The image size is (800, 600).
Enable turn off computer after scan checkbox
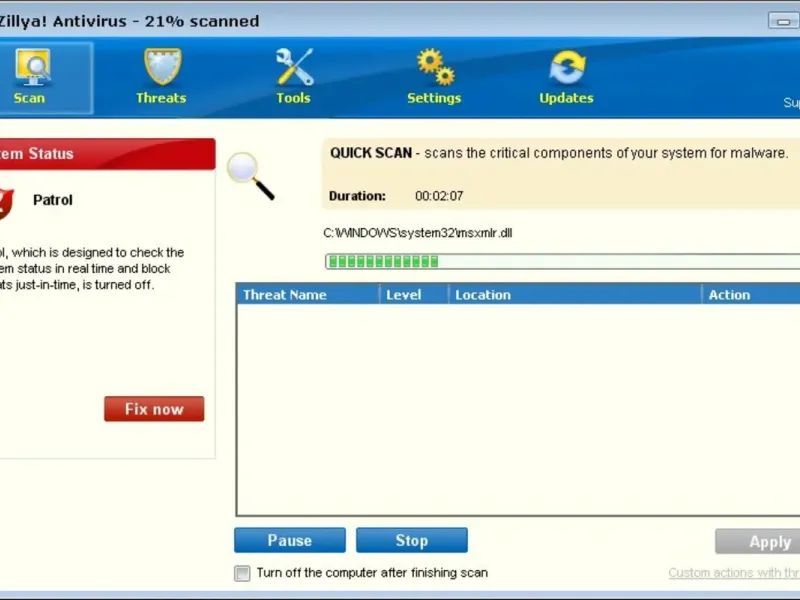(242, 573)
